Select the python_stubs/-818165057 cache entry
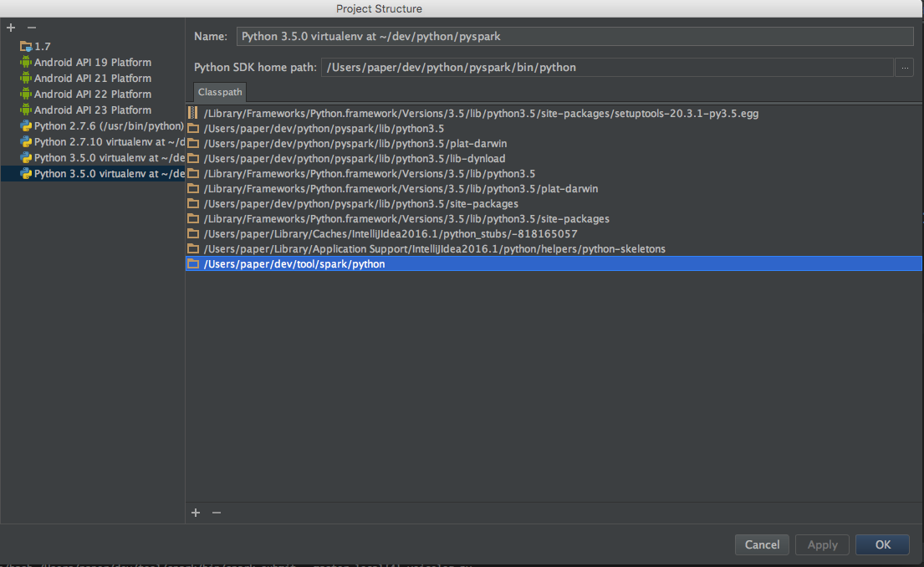Viewport: 924px width, 567px height. pyautogui.click(x=554, y=233)
